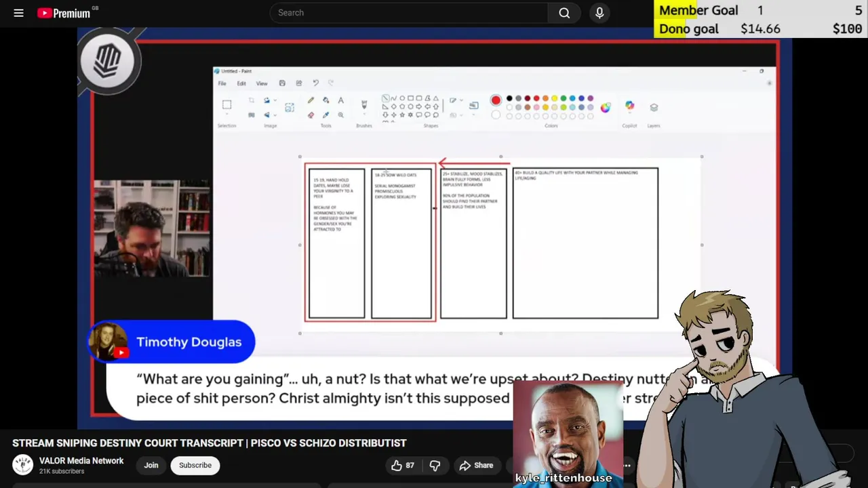Click the Subscribe button
Viewport: 868px width, 488px height.
(x=195, y=465)
